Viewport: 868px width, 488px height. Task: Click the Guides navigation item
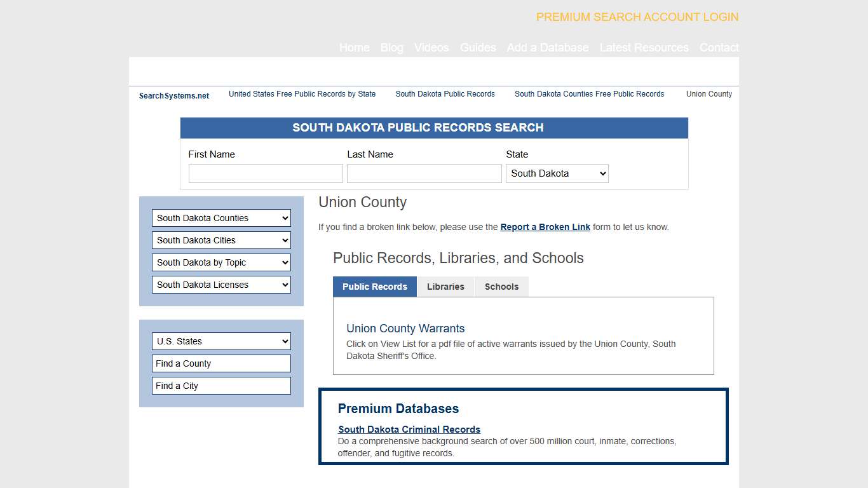[478, 48]
